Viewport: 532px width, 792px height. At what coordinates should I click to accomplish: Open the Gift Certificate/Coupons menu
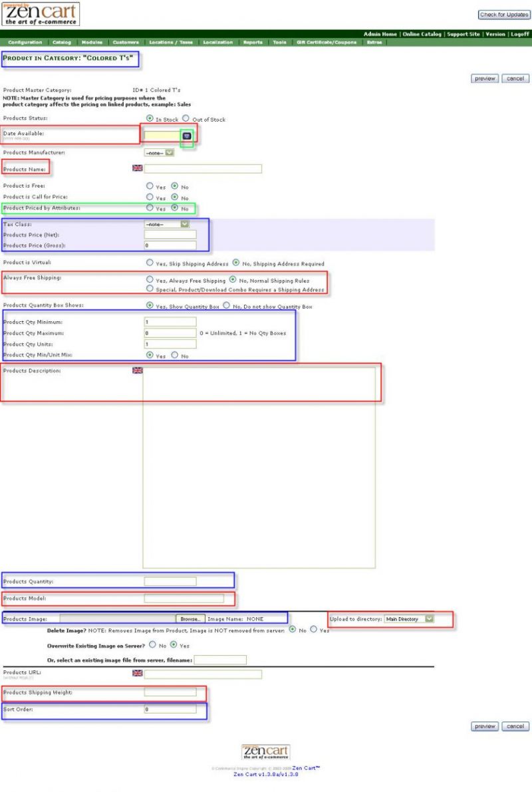pyautogui.click(x=327, y=43)
